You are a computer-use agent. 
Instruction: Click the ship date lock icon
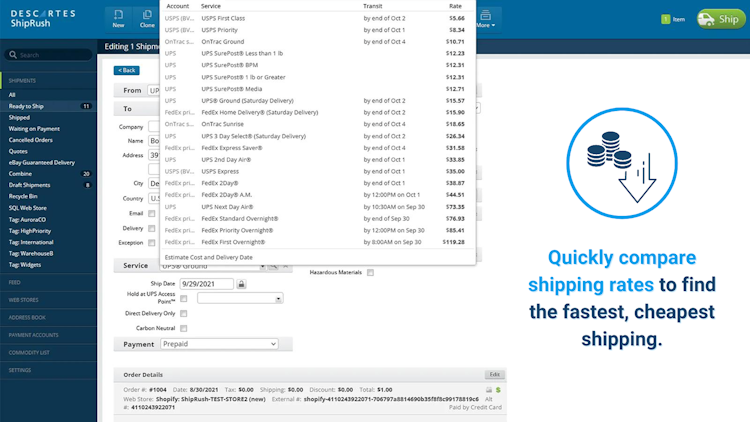click(241, 284)
